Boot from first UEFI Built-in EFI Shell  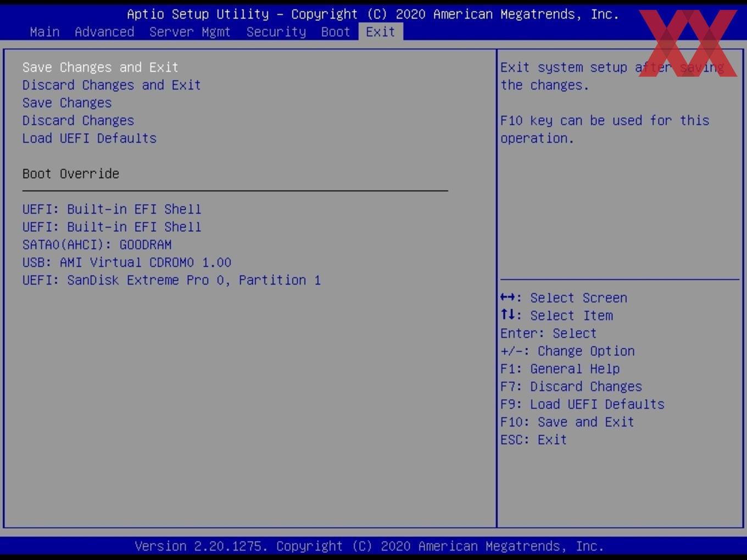coord(112,209)
